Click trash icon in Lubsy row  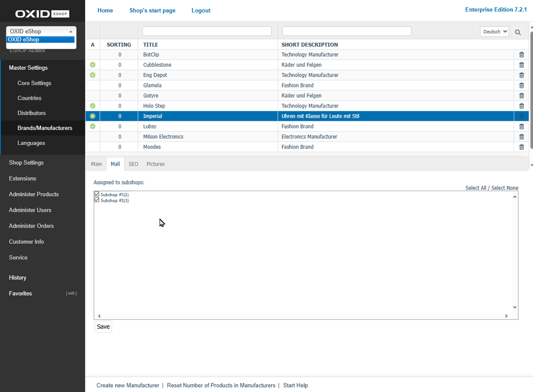pyautogui.click(x=521, y=126)
